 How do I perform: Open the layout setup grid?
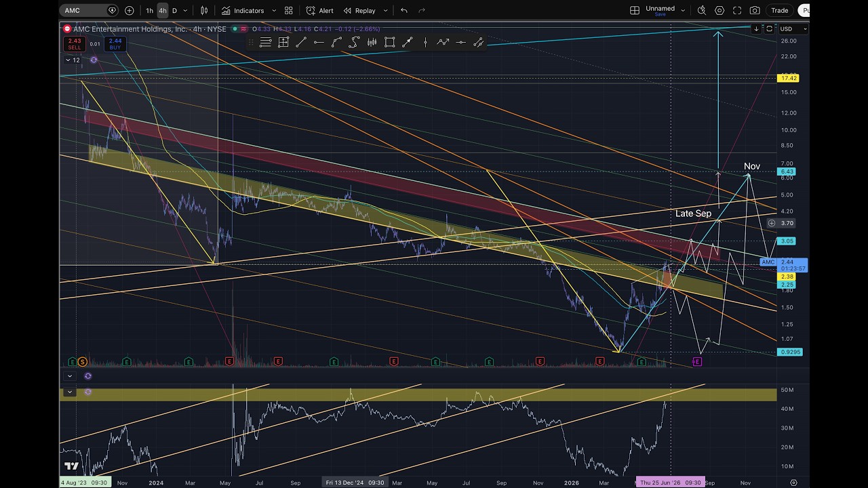[x=635, y=10]
